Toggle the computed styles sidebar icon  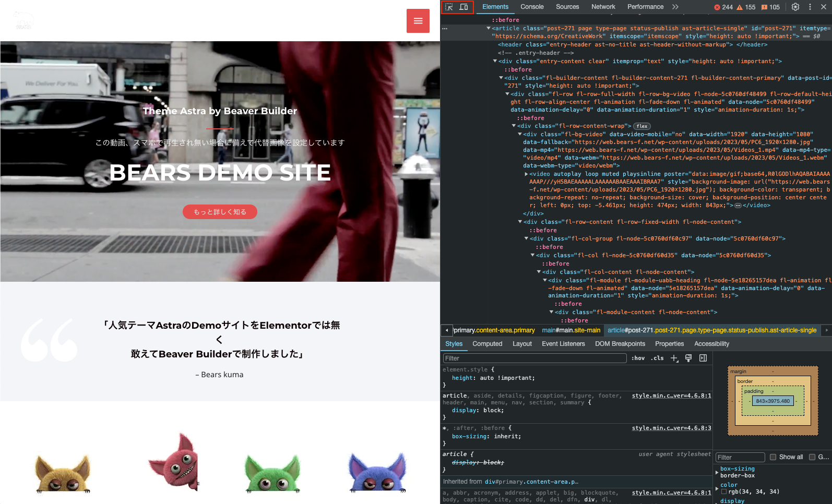[703, 358]
